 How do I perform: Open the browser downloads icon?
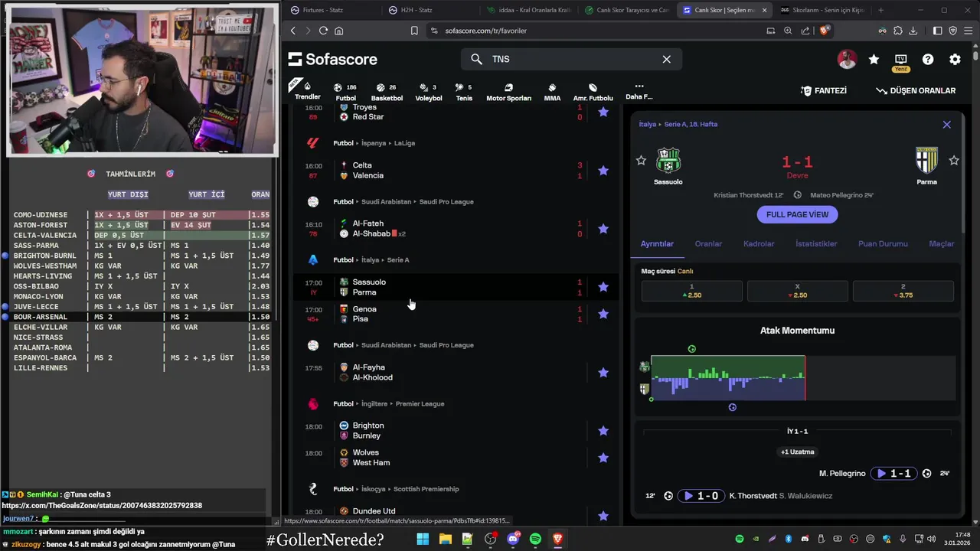(913, 31)
